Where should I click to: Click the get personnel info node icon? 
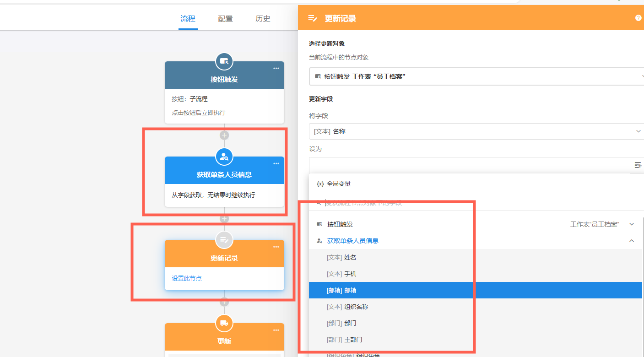[x=224, y=157]
